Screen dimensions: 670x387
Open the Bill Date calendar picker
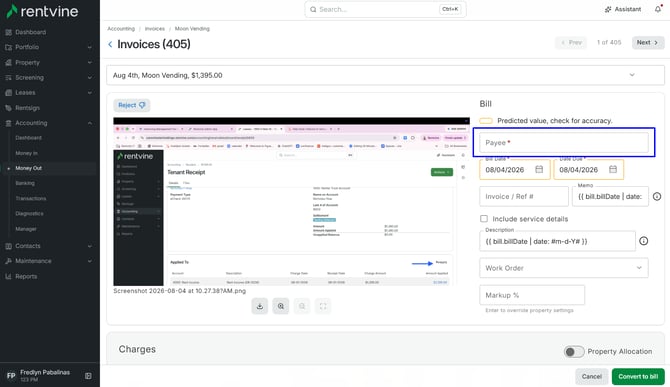point(539,170)
